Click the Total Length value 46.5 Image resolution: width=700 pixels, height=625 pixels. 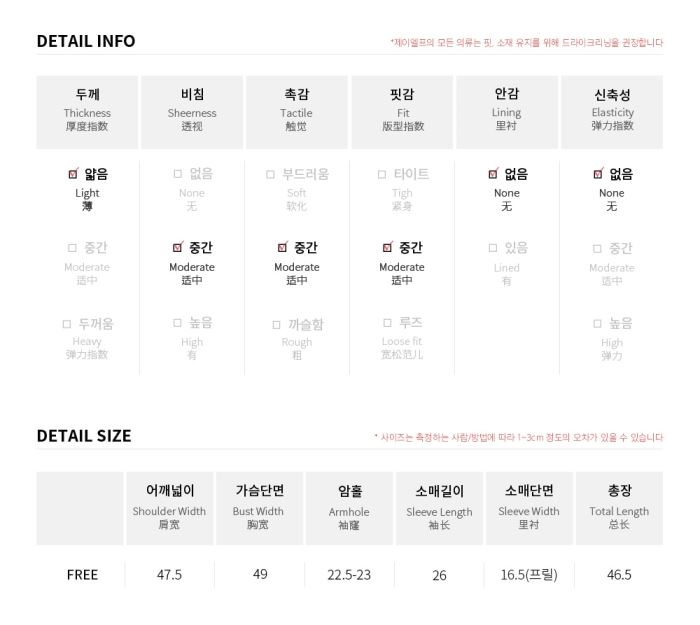click(x=619, y=575)
